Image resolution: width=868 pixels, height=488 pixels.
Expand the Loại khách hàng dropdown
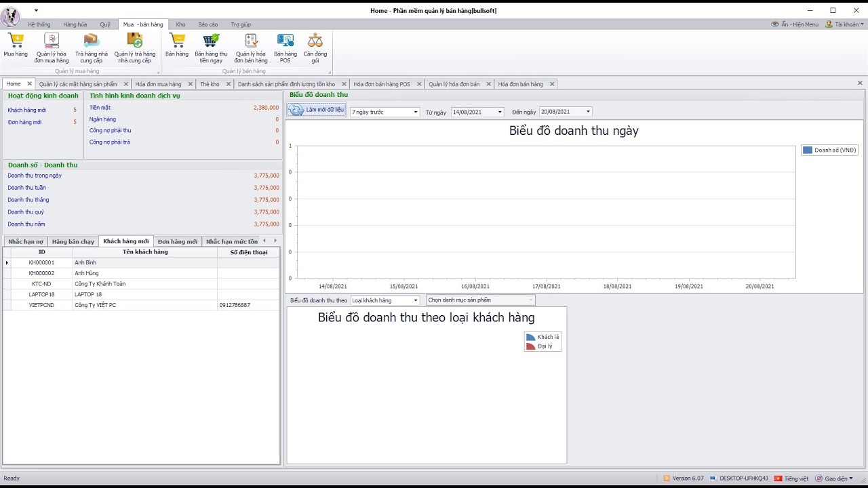(x=416, y=300)
